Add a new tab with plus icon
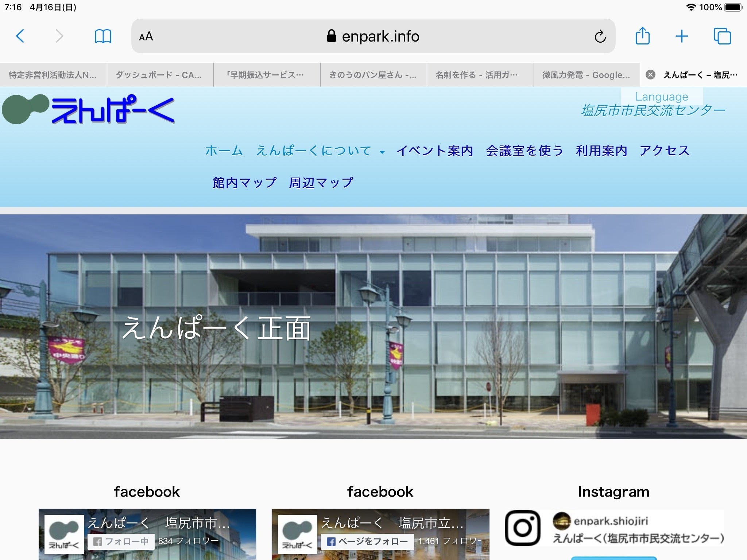 [681, 36]
